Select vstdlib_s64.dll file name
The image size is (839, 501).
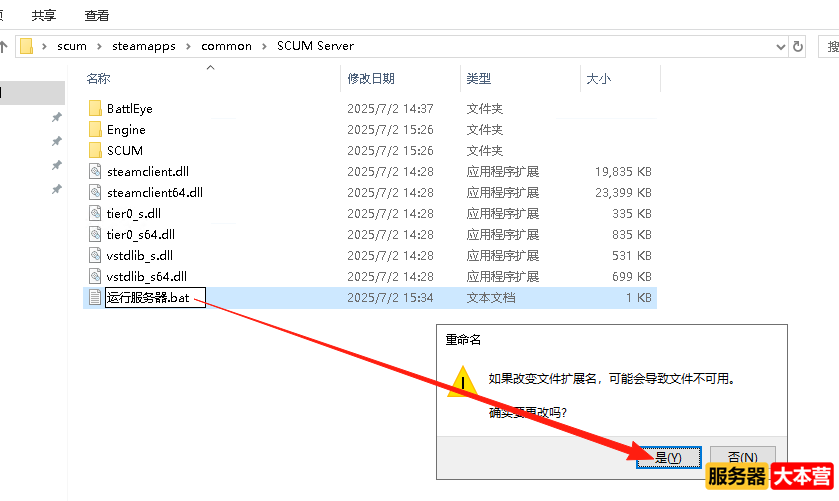pyautogui.click(x=147, y=277)
